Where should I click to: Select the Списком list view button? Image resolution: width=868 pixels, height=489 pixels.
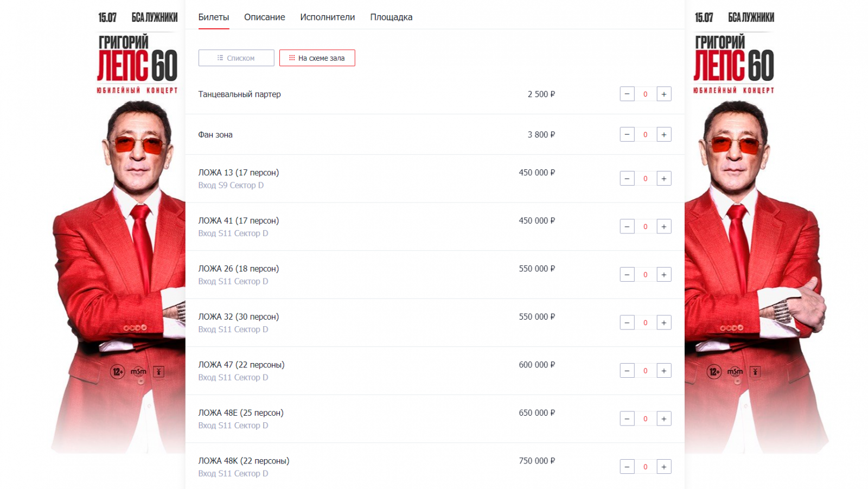(x=237, y=58)
